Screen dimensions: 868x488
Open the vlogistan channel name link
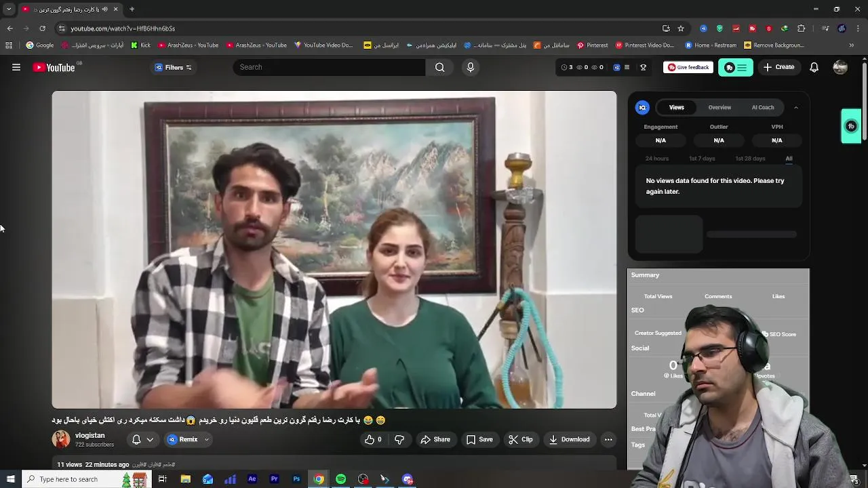click(x=90, y=435)
